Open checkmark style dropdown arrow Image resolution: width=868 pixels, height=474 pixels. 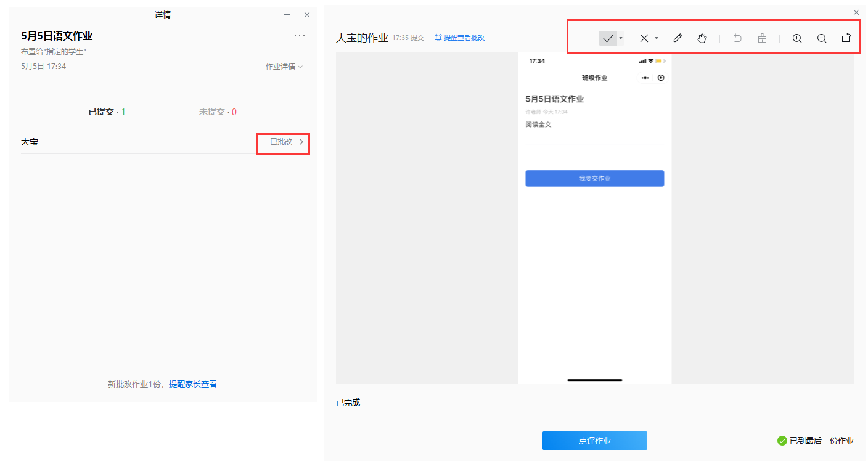point(621,38)
